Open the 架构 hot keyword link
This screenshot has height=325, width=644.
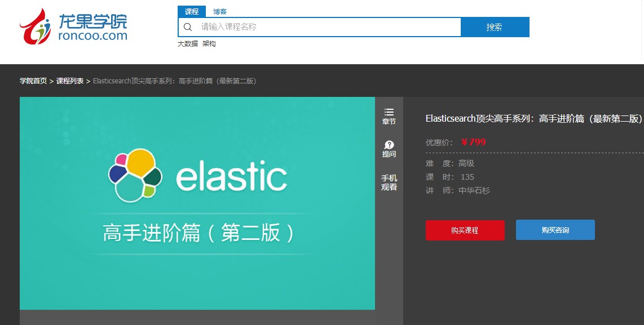point(209,44)
